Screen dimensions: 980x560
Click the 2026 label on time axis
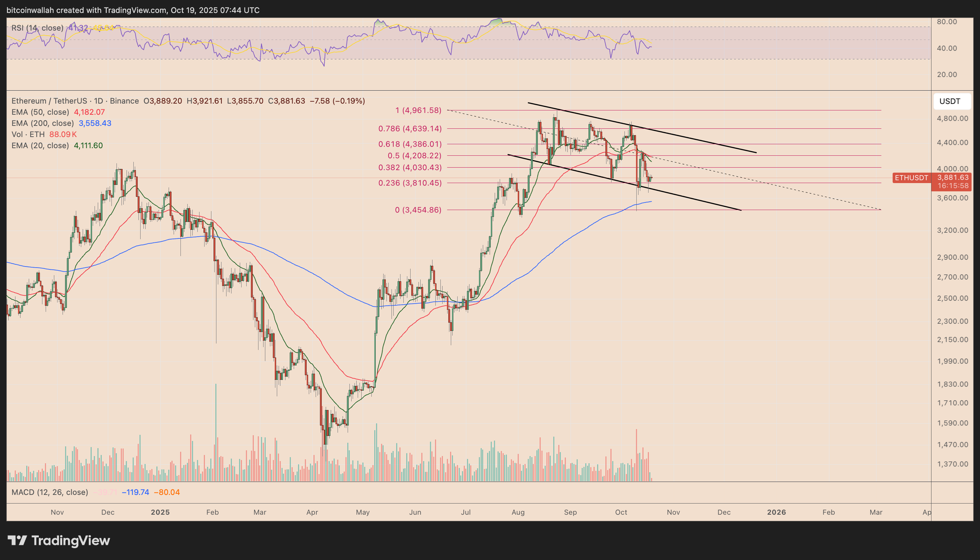coord(776,512)
